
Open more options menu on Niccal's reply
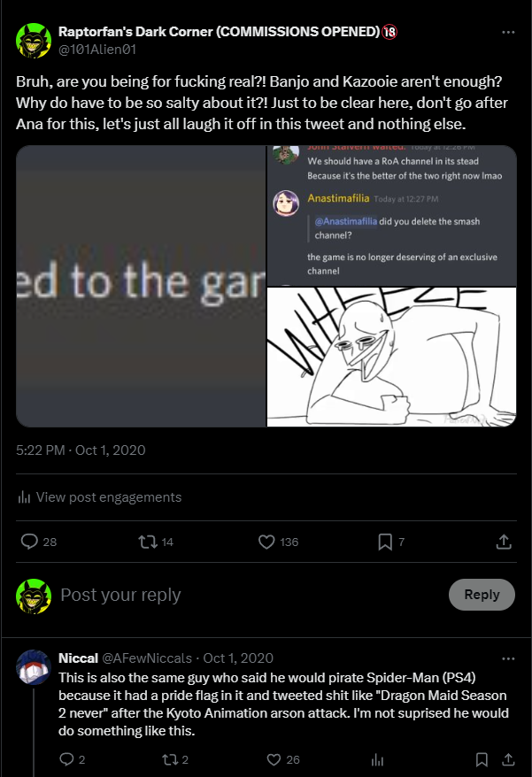[x=508, y=658]
